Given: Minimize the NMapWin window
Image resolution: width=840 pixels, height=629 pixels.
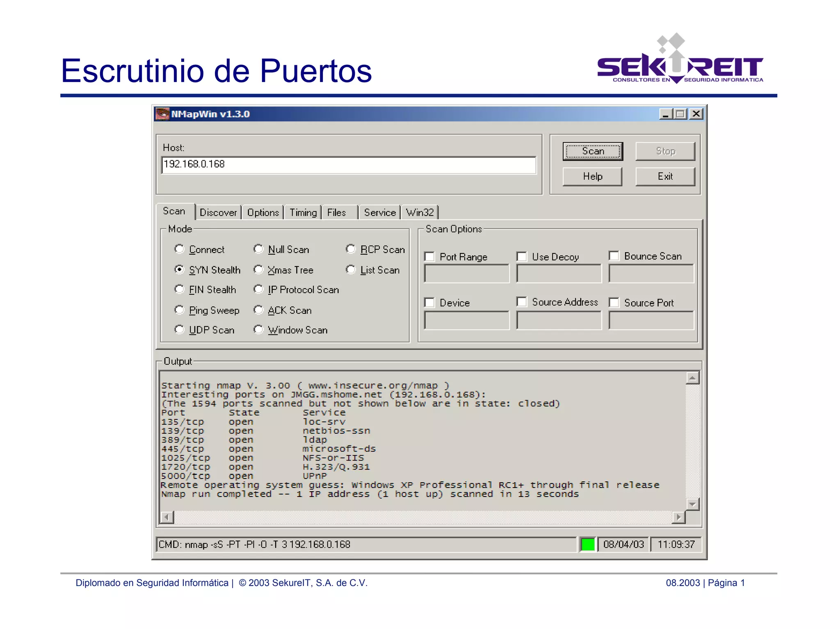Looking at the screenshot, I should coord(666,114).
